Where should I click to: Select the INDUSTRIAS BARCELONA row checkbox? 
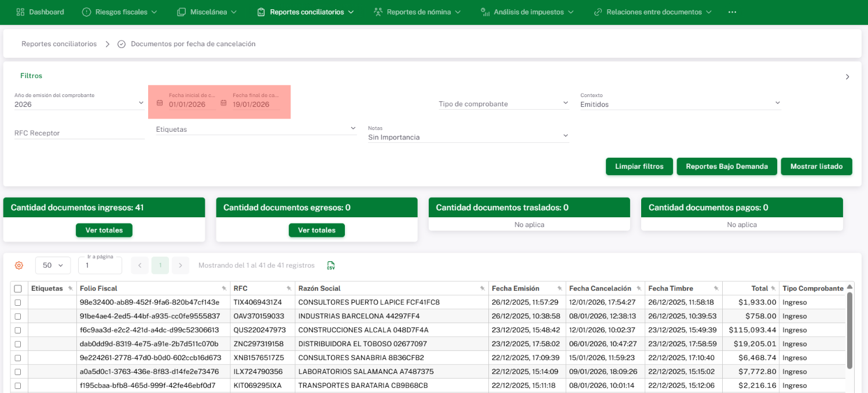click(x=18, y=316)
